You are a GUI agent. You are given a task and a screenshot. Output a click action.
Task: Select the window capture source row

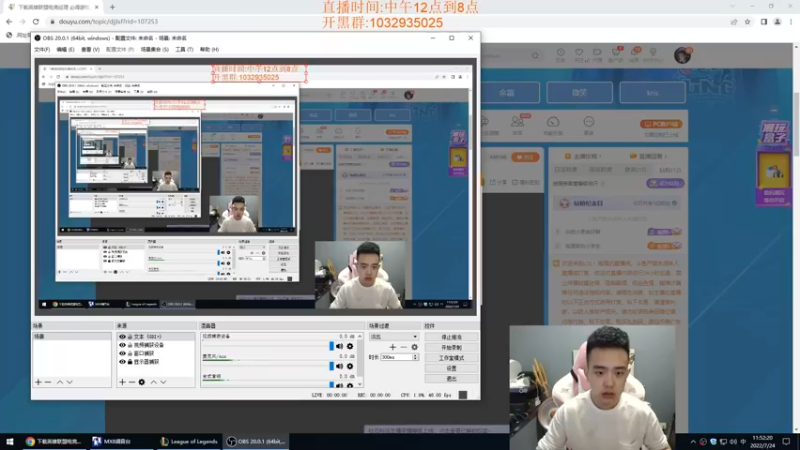click(156, 353)
